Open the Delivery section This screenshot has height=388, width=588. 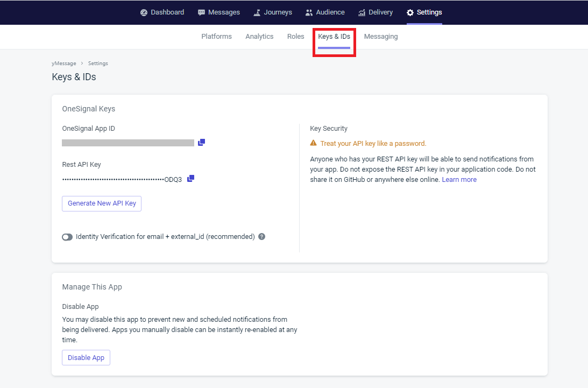376,12
